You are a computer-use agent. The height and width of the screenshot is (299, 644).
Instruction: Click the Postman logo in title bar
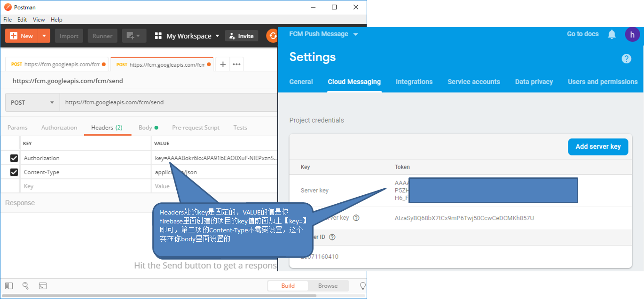click(x=8, y=7)
